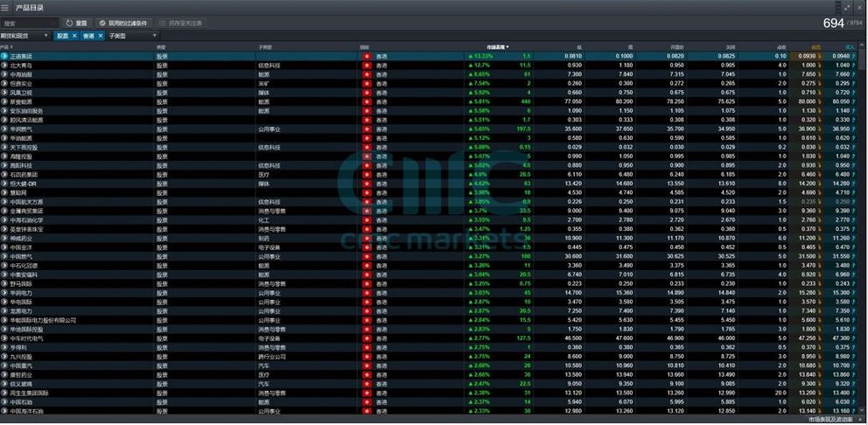This screenshot has height=425, width=868.
Task: Sort by the 子类型 column header
Action: [x=263, y=47]
